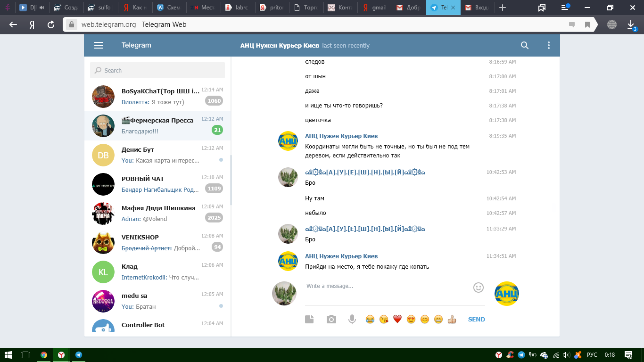Insert the thumbs-up emoji
The height and width of the screenshot is (362, 644).
(452, 319)
